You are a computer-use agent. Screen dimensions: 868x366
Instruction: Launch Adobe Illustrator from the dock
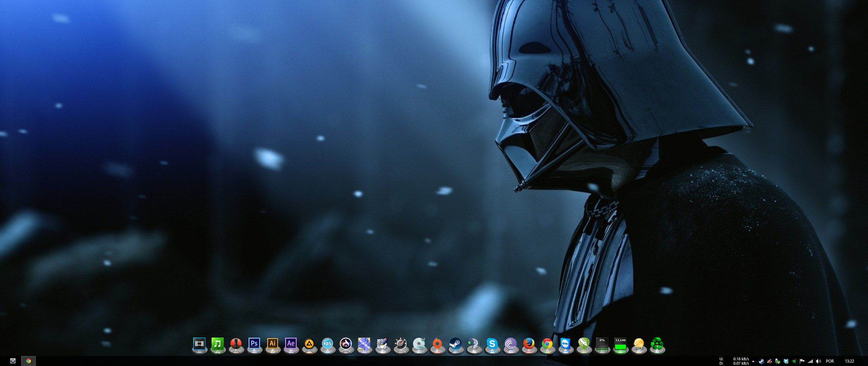273,344
